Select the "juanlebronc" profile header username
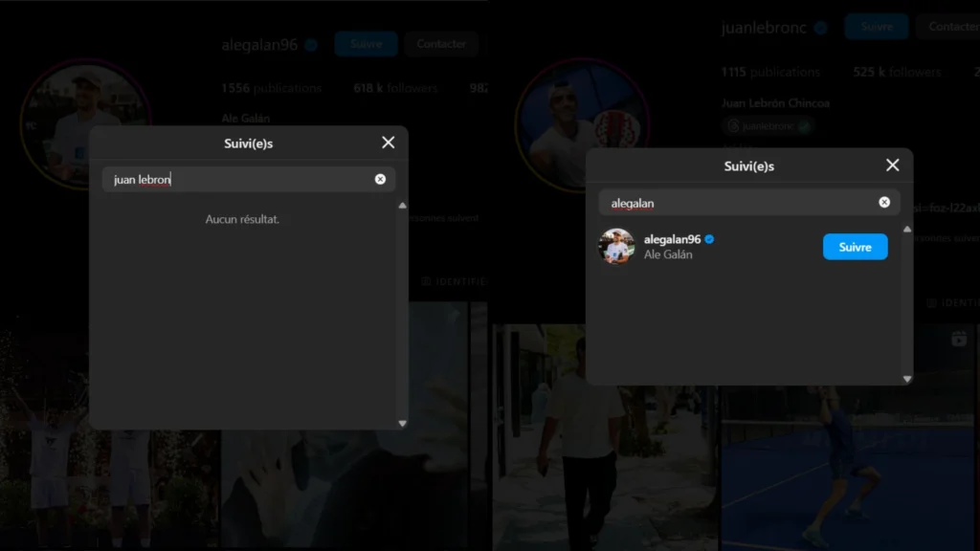The width and height of the screenshot is (980, 551). coord(764,28)
